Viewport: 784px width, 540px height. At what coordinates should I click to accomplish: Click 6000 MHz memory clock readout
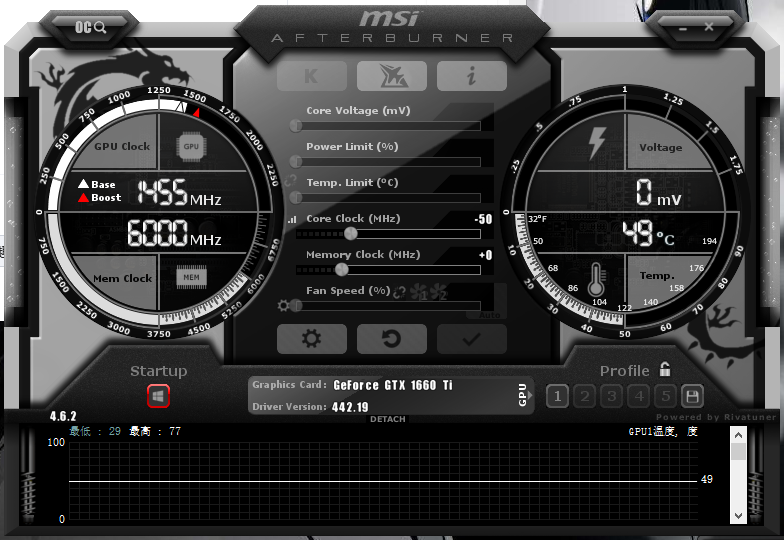pos(174,234)
